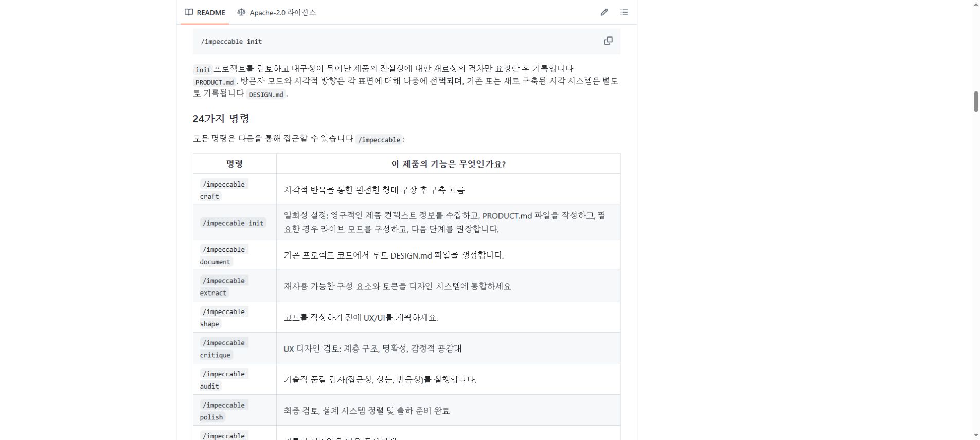Click the critique description 'UX 디자인 검토' cell
980x440 pixels.
(x=448, y=349)
